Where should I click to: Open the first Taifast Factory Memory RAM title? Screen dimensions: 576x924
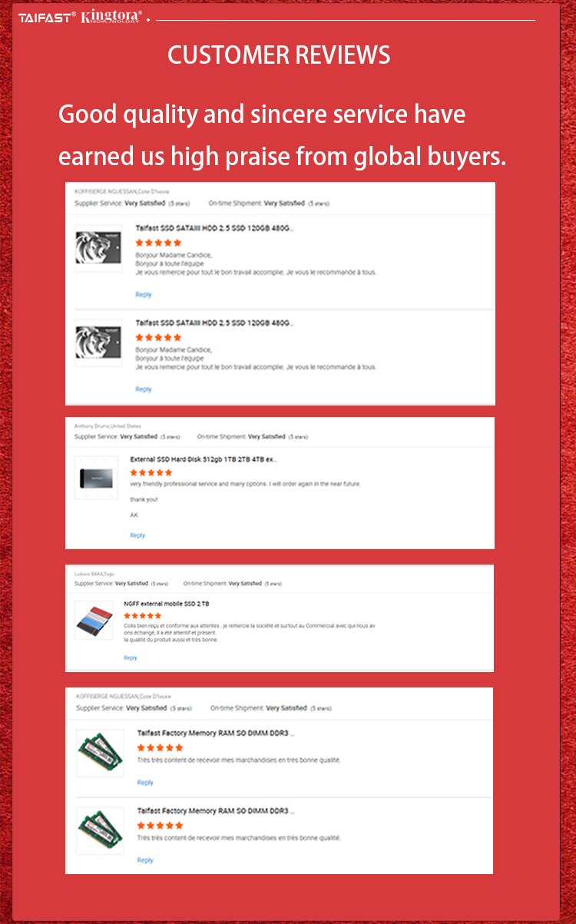point(216,734)
